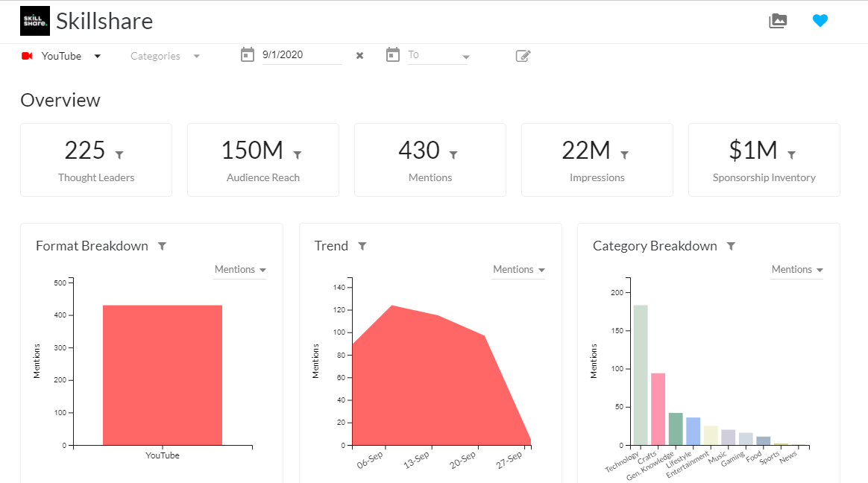Click the 150M Audience Reach value
This screenshot has height=483, width=868.
click(x=253, y=151)
